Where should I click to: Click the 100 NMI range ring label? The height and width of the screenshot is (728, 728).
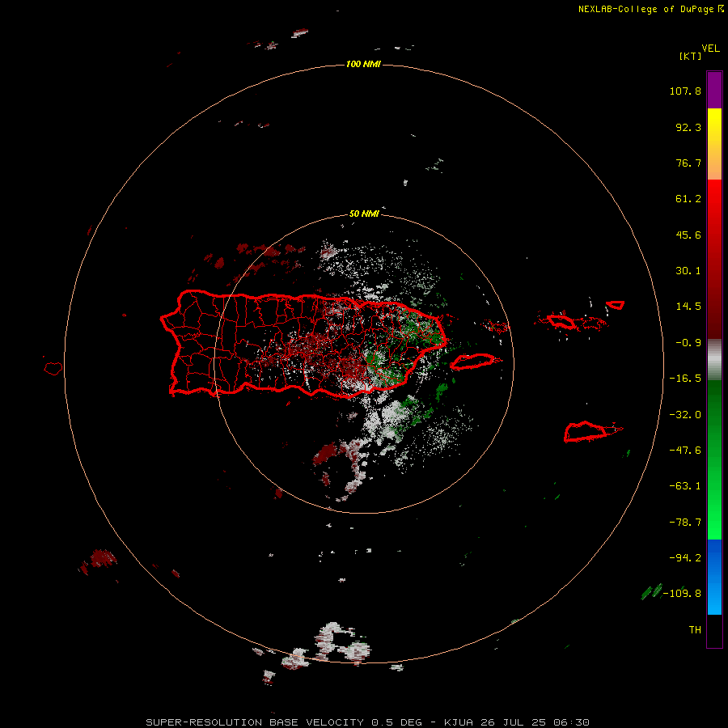363,64
